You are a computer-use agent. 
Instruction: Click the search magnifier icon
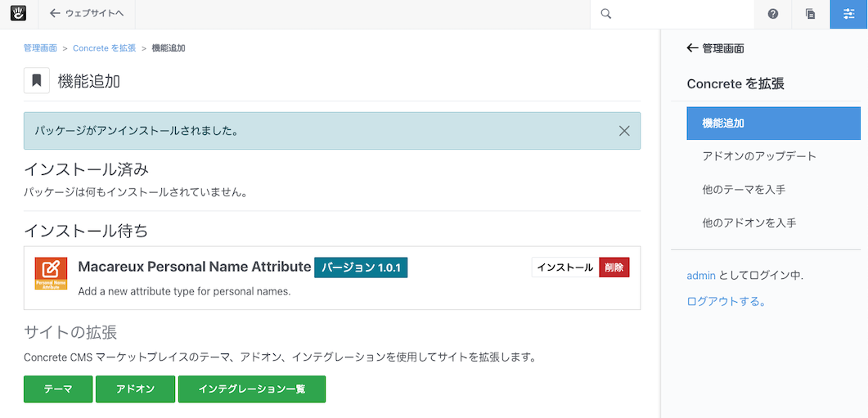pyautogui.click(x=605, y=14)
